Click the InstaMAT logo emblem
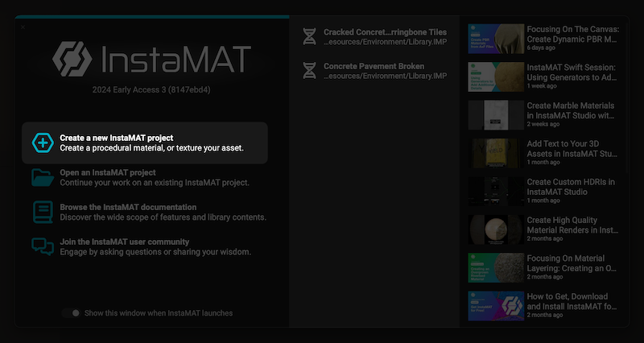The height and width of the screenshot is (343, 644). click(72, 59)
